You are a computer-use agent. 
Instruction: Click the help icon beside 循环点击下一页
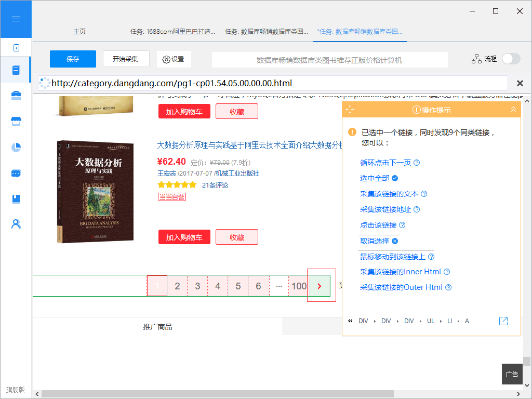point(417,163)
